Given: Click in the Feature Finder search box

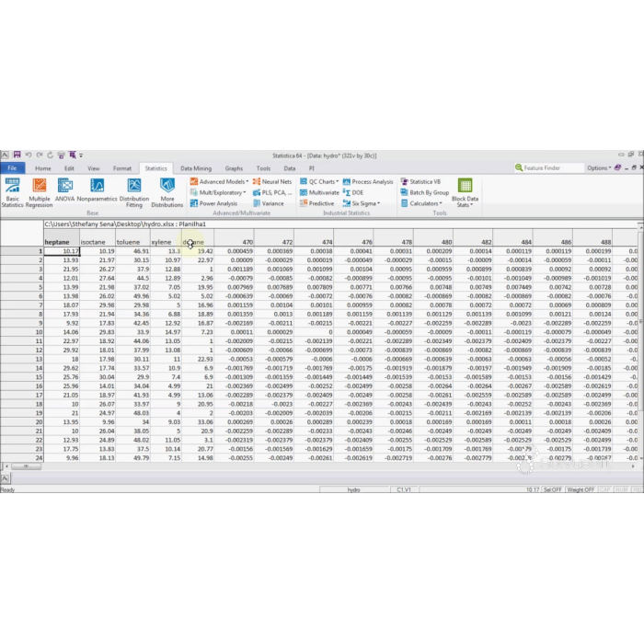Looking at the screenshot, I should coord(548,168).
